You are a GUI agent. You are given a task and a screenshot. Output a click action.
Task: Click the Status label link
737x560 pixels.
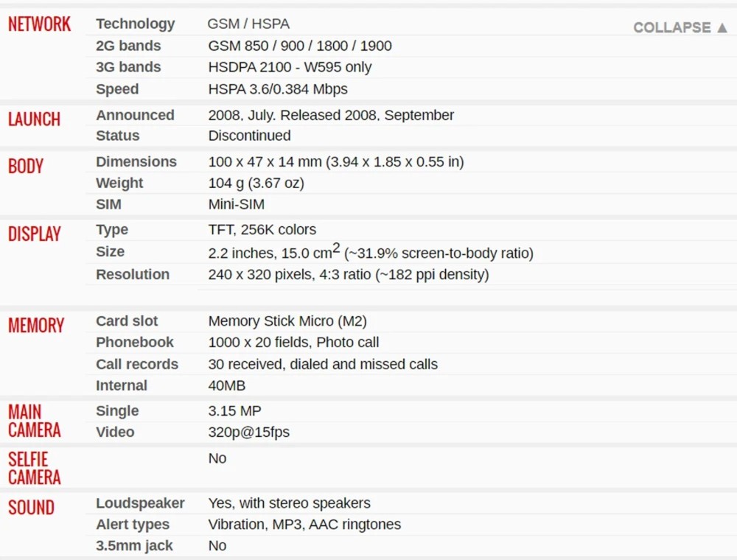click(117, 136)
